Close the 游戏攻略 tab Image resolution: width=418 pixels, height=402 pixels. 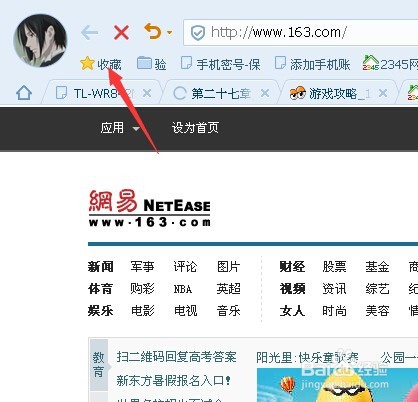(x=383, y=93)
